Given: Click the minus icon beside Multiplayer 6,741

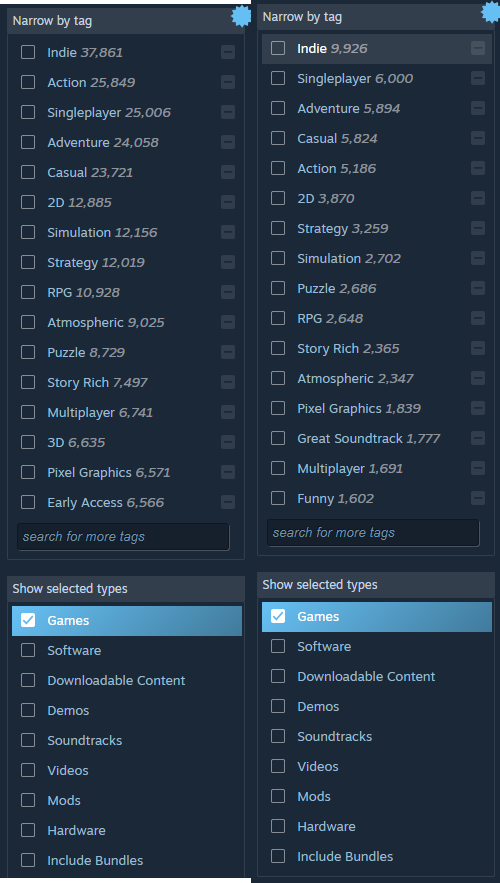Looking at the screenshot, I should click(228, 412).
